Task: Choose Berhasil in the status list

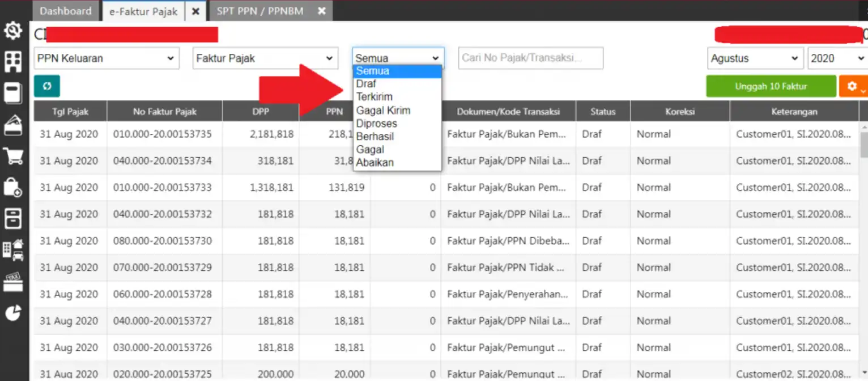Action: point(397,137)
